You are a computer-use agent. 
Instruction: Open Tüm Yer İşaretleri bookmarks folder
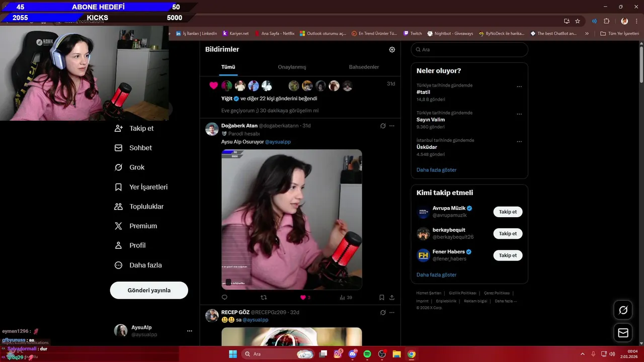pos(619,34)
